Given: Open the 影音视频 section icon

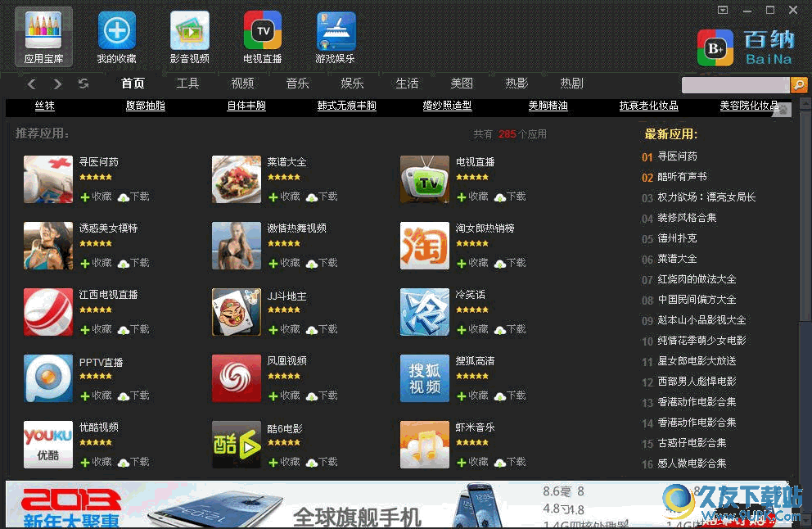Looking at the screenshot, I should (190, 37).
